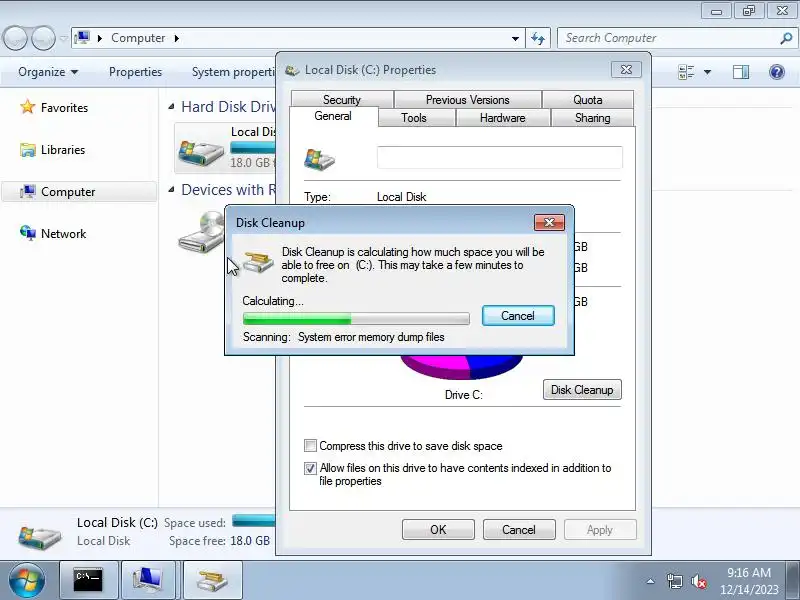Open the Tools tab
Screen dimensions: 800x600
pyautogui.click(x=414, y=118)
